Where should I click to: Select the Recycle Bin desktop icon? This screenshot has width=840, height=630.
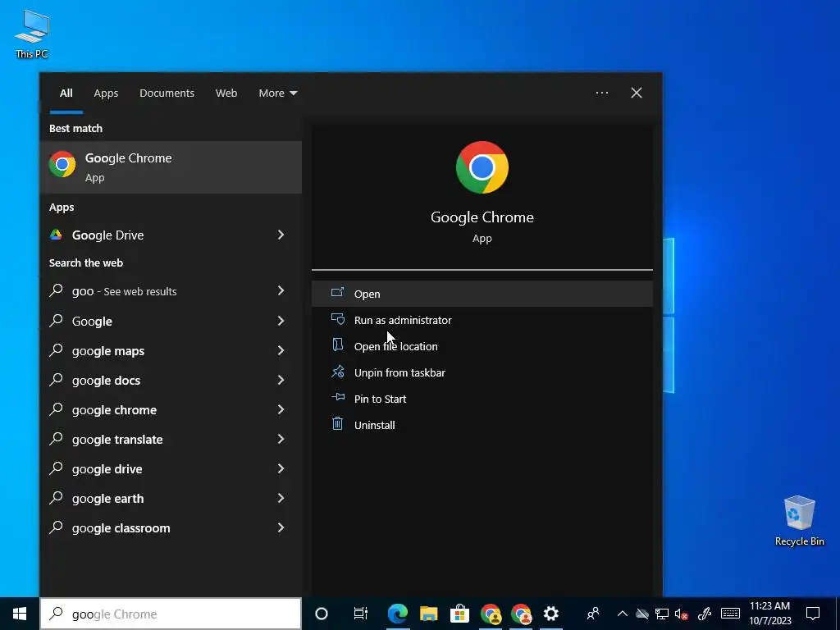[799, 521]
